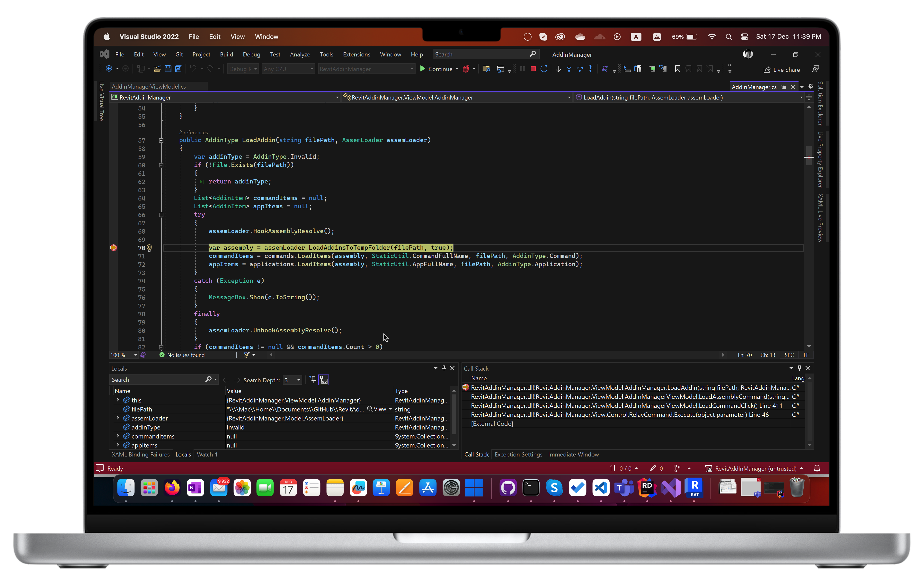Open the lightbulb quick actions on line 70
The image size is (924, 584).
pyautogui.click(x=149, y=248)
